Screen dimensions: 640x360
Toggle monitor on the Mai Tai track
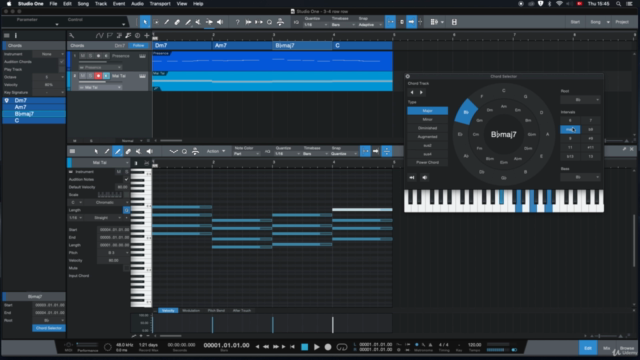106,76
